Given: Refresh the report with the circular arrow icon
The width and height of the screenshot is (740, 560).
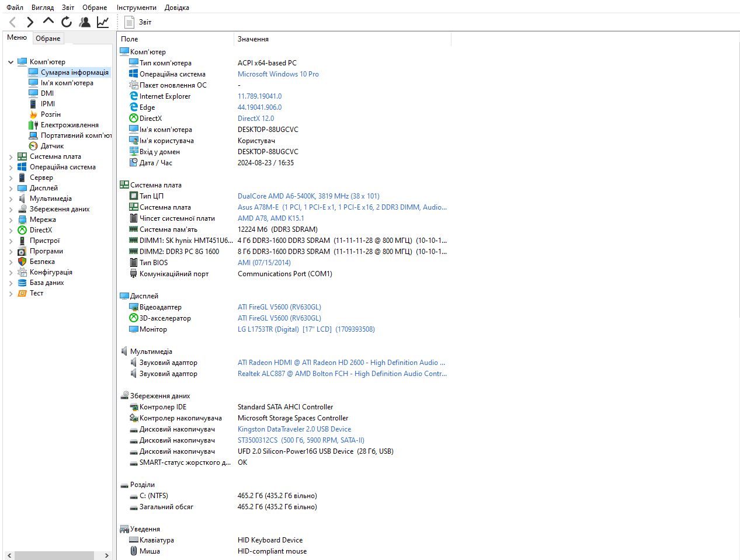Looking at the screenshot, I should coord(67,22).
